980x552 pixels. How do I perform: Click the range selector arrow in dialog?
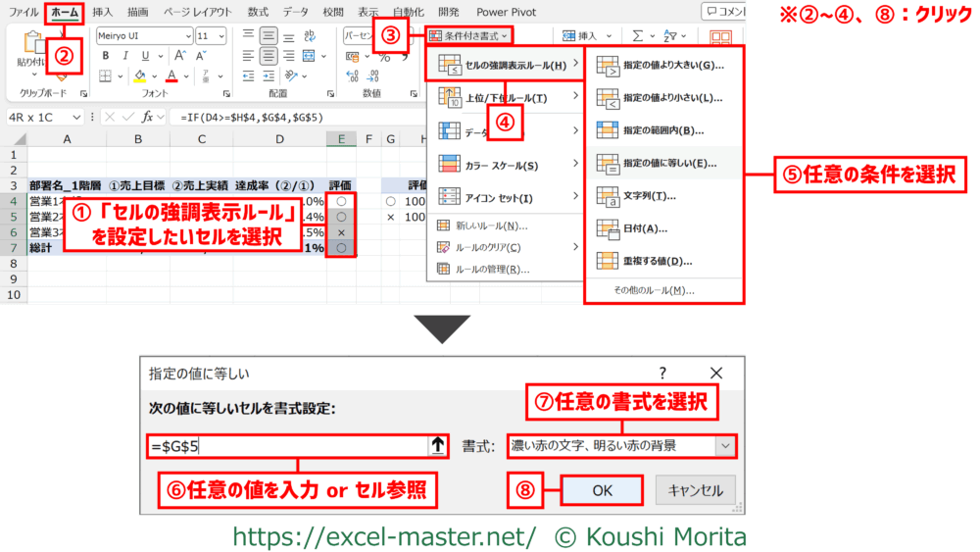[437, 446]
